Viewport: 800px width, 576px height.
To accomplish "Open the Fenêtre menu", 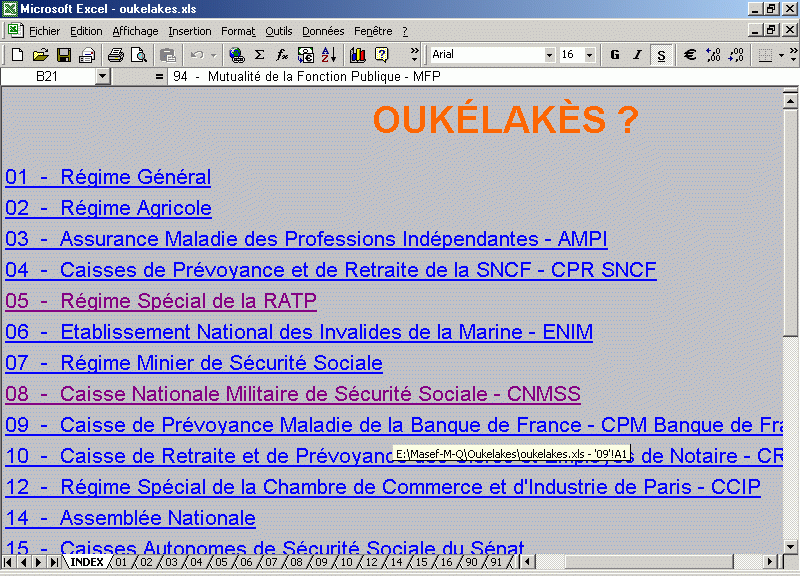I will [x=373, y=31].
